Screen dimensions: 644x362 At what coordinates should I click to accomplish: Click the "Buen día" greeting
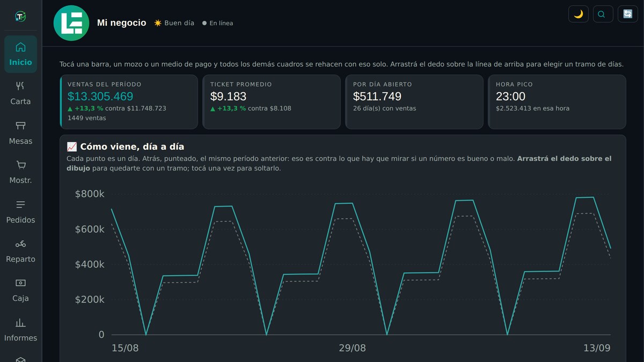174,23
